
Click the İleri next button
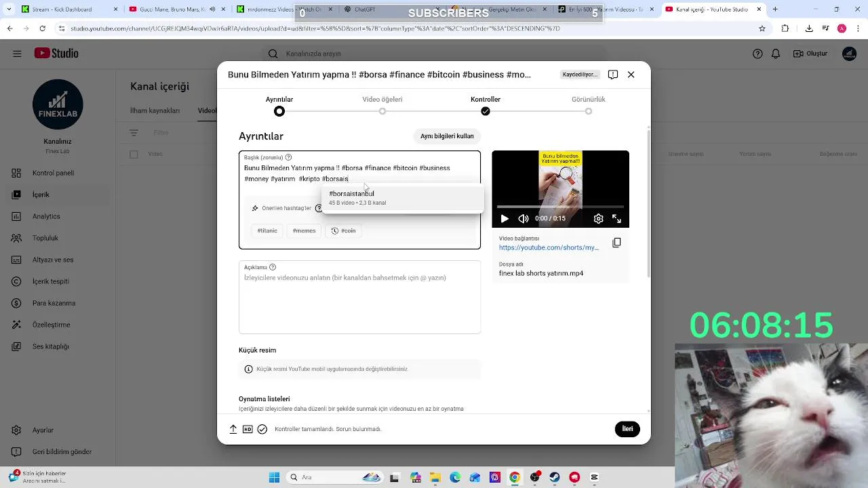coord(627,429)
